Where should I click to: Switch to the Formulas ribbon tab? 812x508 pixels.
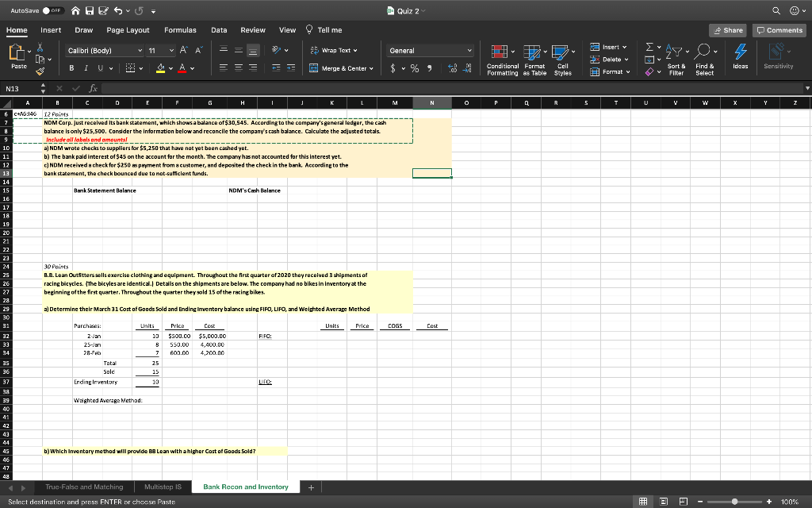click(180, 30)
